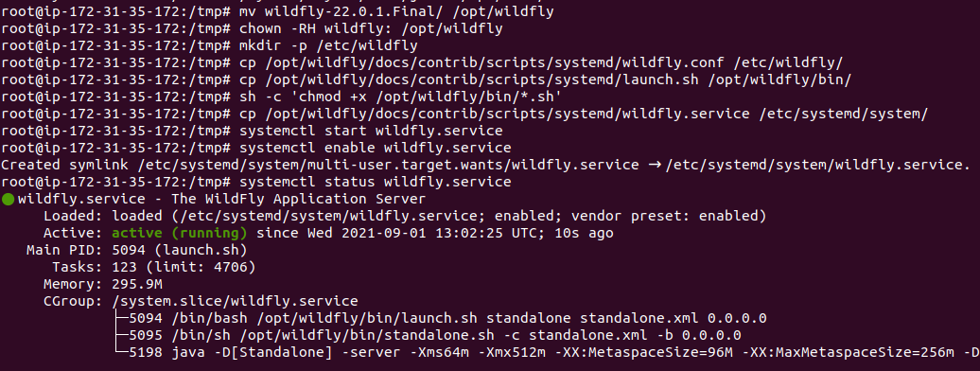Click the chmod +x command line
This screenshot has height=371, width=980.
point(401,97)
